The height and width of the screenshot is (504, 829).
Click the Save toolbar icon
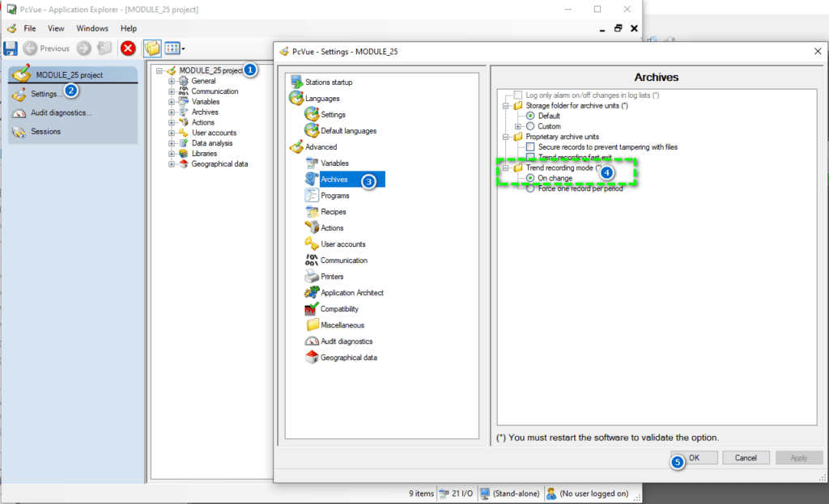pyautogui.click(x=11, y=49)
